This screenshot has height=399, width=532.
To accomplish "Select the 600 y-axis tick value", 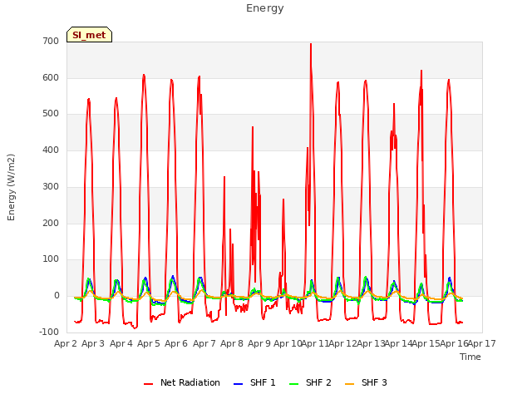I will point(51,77).
